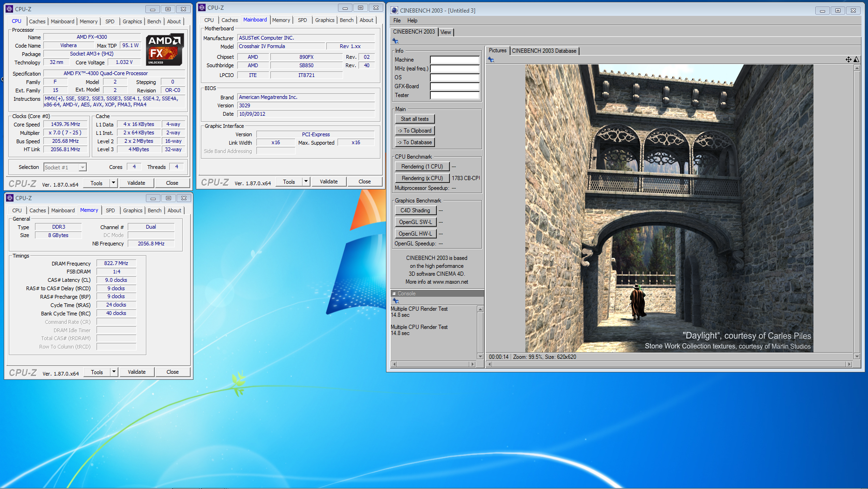Click Console horizontal scroll-left arrow
This screenshot has height=489, width=868.
tap(394, 364)
